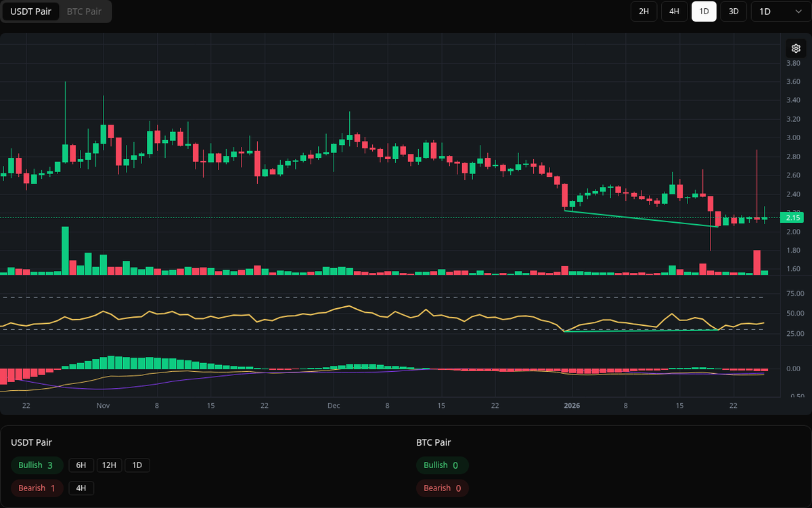The image size is (812, 508).
Task: Click the Bullish 3 badge under USDT Pair
Action: click(x=37, y=465)
